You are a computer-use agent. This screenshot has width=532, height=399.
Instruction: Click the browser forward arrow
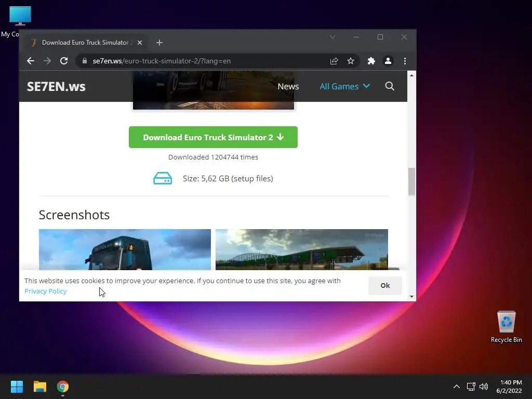[x=47, y=61]
